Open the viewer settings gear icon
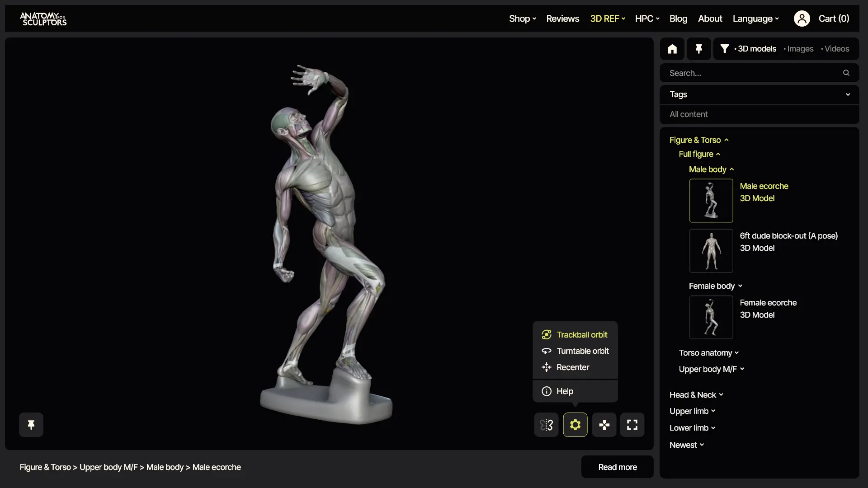 575,425
